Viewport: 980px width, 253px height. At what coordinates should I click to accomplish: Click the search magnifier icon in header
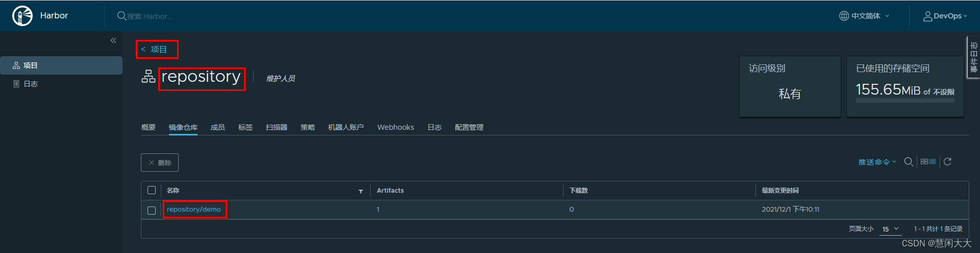(x=121, y=16)
